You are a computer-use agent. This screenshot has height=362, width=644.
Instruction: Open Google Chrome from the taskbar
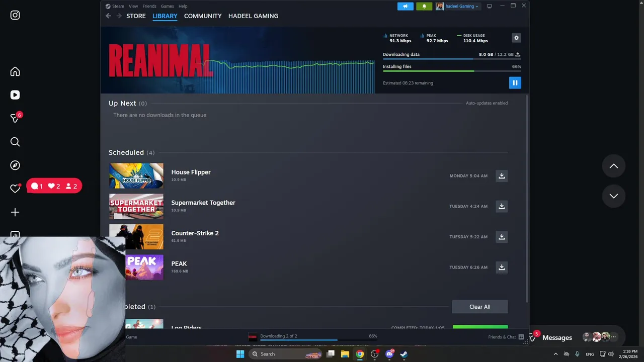point(360,354)
